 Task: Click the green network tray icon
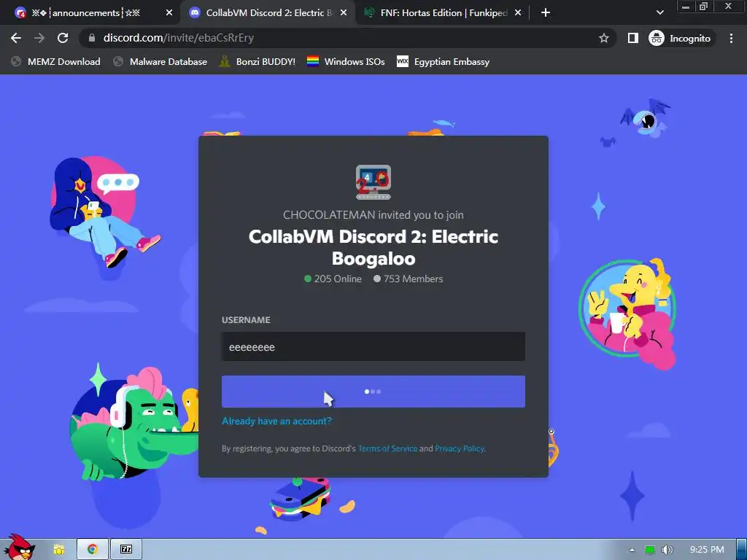tap(650, 550)
